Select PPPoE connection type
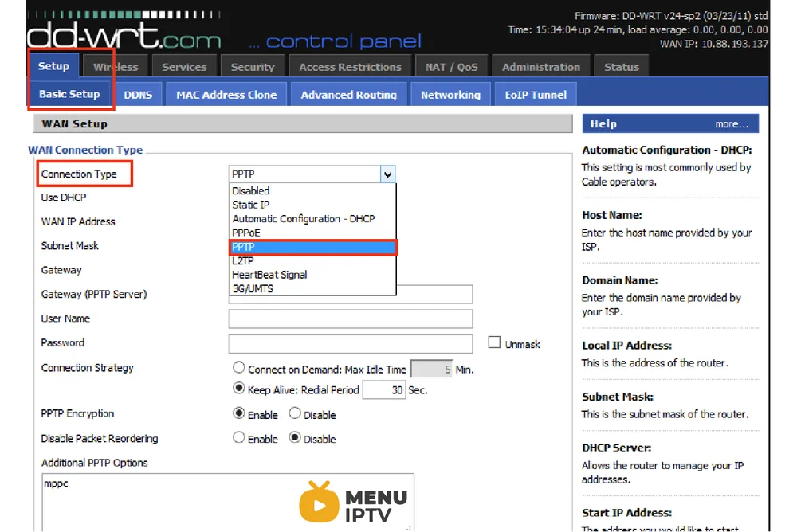The image size is (797, 532). 312,233
